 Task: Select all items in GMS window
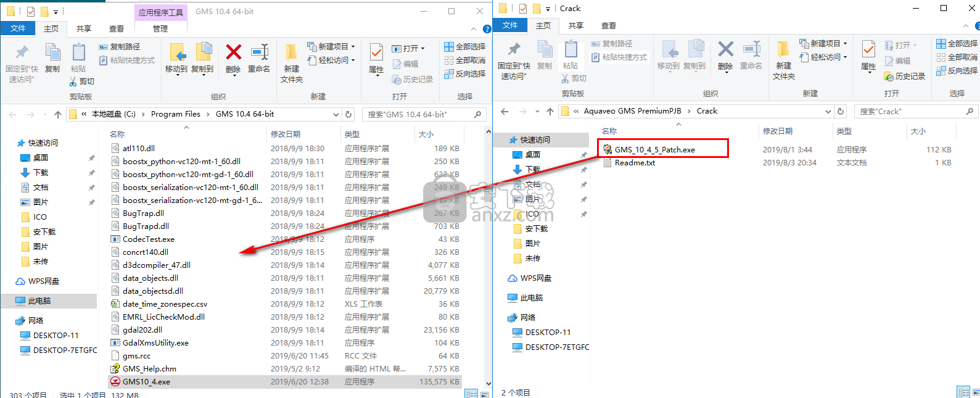pyautogui.click(x=464, y=47)
